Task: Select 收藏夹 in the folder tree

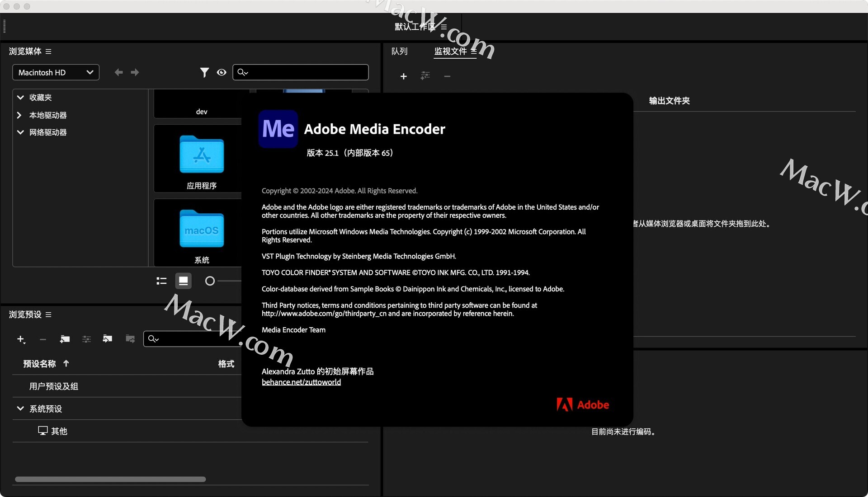Action: pyautogui.click(x=41, y=98)
